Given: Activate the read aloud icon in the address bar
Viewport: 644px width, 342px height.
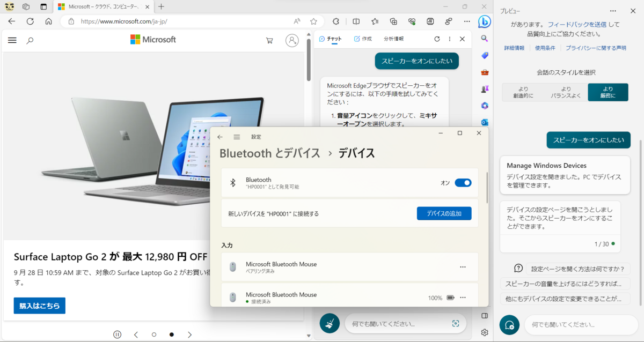Looking at the screenshot, I should pos(297,21).
